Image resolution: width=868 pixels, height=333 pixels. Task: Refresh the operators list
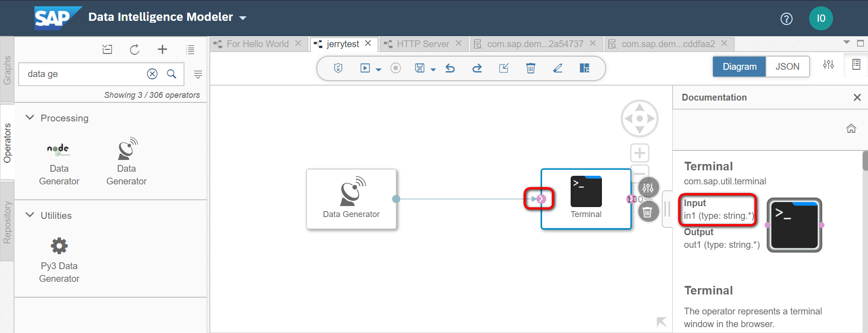[135, 49]
